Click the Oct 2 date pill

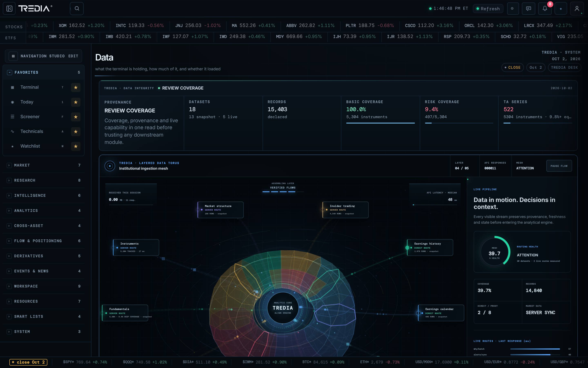(536, 67)
